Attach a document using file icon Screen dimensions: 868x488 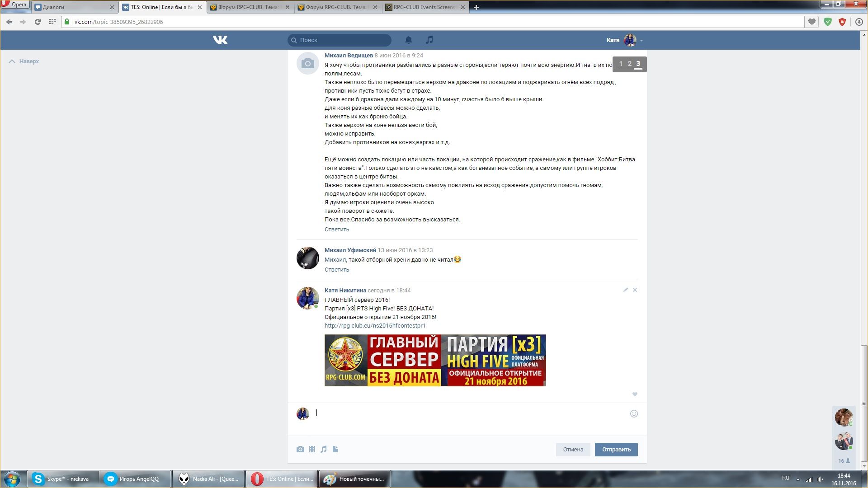click(x=335, y=449)
